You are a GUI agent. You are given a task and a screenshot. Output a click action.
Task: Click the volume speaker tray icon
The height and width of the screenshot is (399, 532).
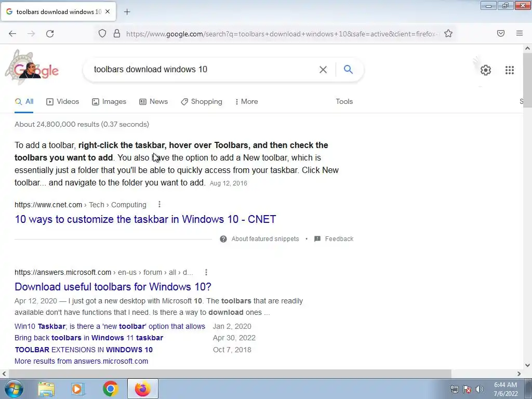point(480,389)
